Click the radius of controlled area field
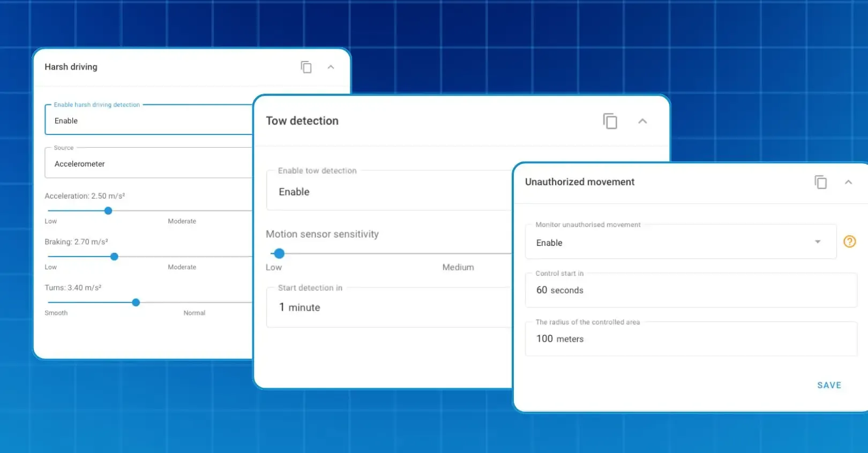The image size is (868, 453). [690, 339]
